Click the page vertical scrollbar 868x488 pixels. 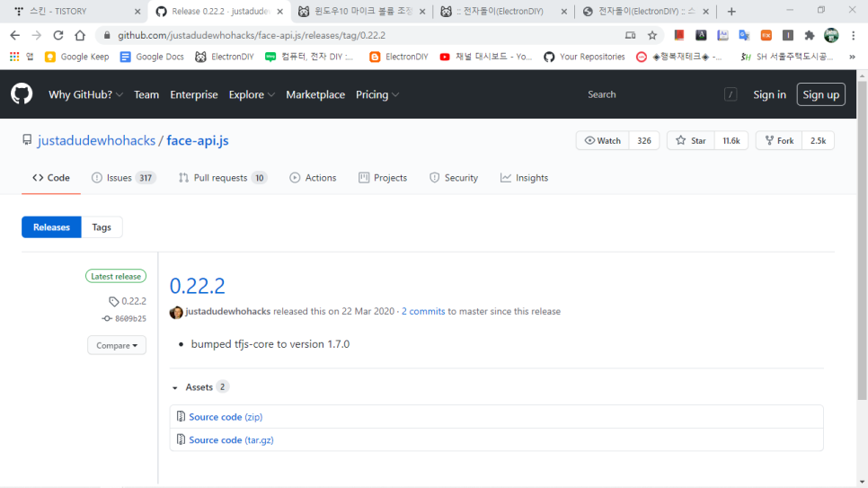point(862,240)
